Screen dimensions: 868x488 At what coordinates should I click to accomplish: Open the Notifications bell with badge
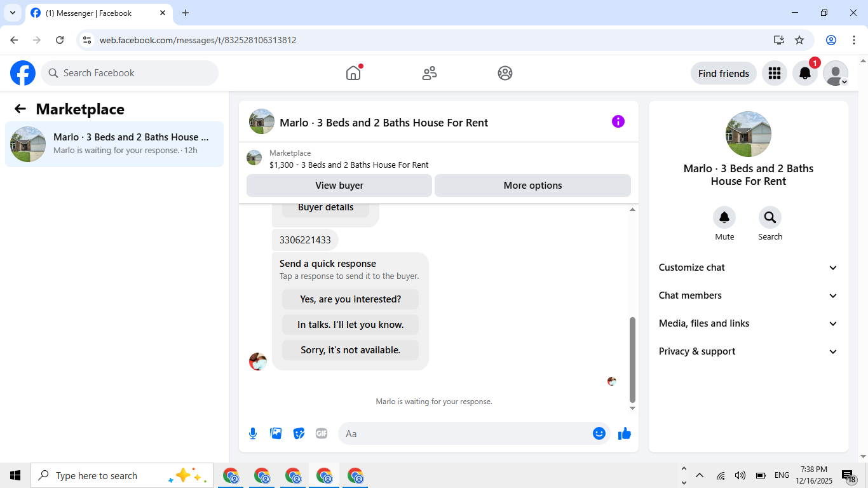point(805,73)
